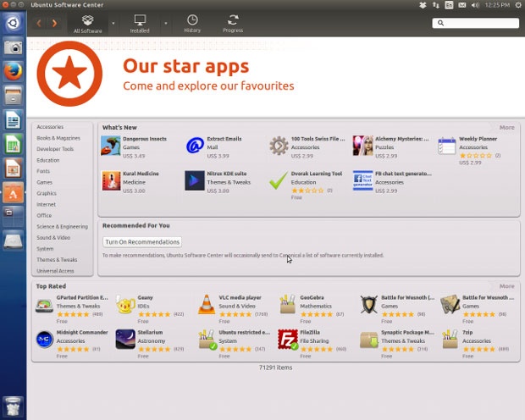The width and height of the screenshot is (525, 420).
Task: Open the Trash in the launcher
Action: (13, 406)
